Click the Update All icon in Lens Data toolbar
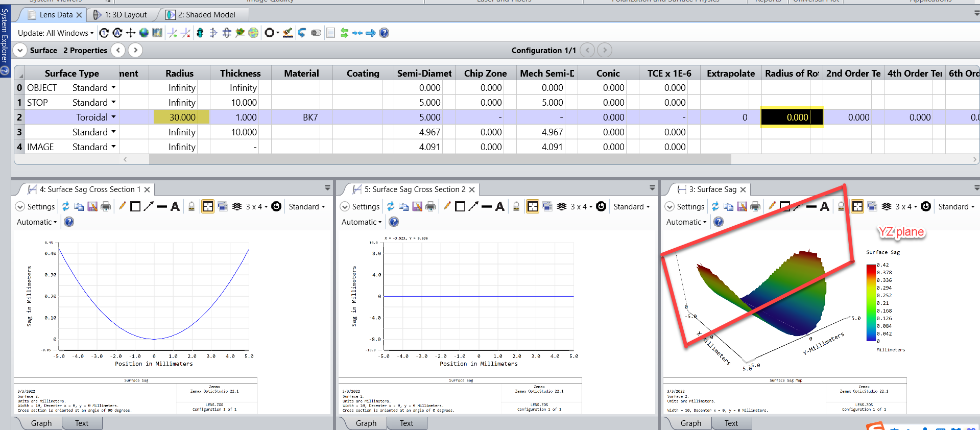Viewport: 980px width, 430px height. (x=117, y=33)
